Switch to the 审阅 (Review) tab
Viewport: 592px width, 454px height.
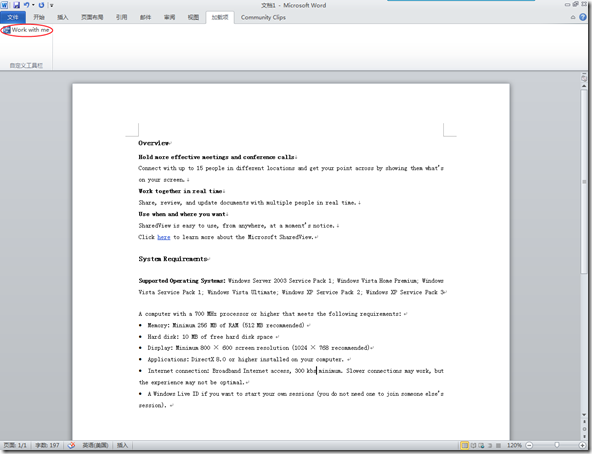[x=169, y=17]
